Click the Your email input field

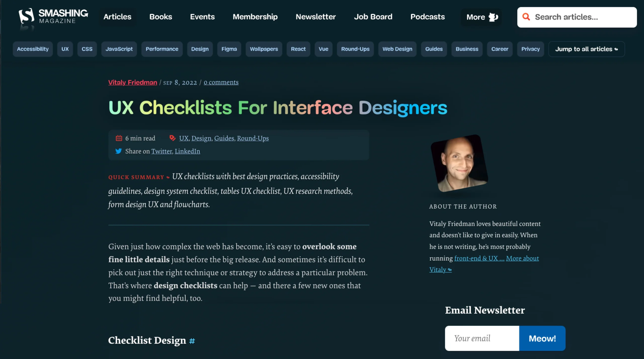pyautogui.click(x=482, y=338)
